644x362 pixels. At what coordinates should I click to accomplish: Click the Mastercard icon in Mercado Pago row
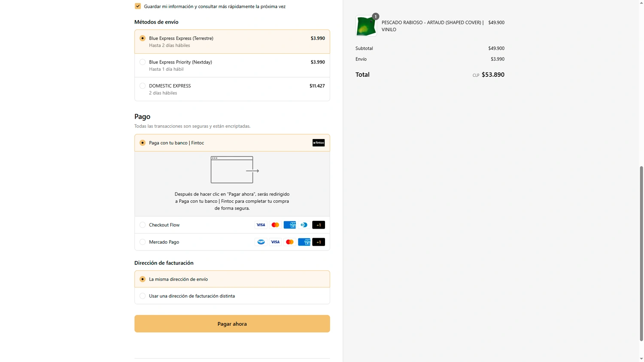(x=290, y=242)
